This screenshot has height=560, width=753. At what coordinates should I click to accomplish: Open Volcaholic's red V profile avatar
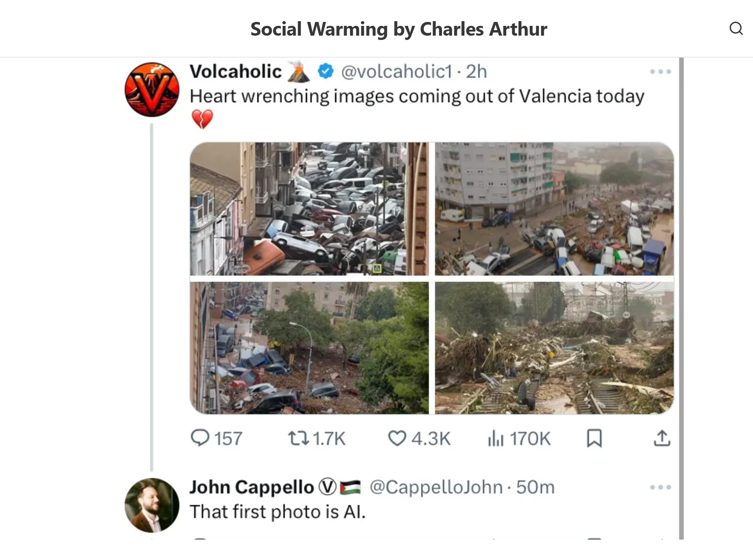[x=152, y=90]
